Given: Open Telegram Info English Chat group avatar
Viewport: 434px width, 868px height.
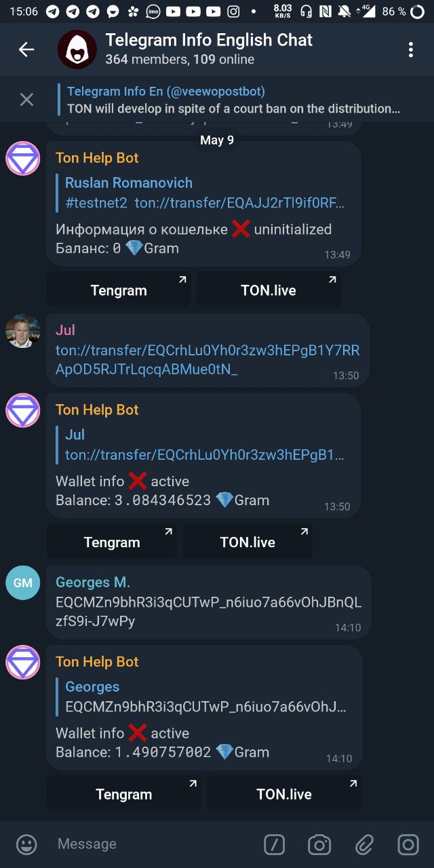Looking at the screenshot, I should [77, 50].
